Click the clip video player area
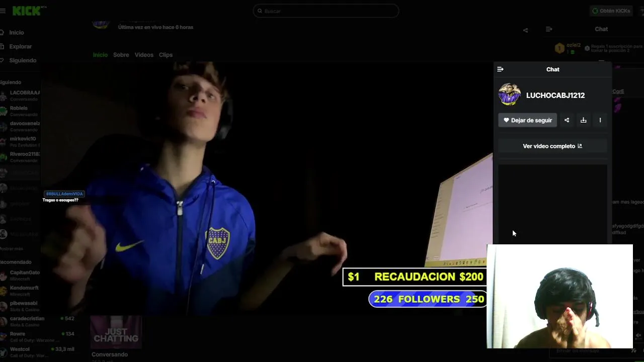Viewport: 644px width, 362px height. point(267,189)
